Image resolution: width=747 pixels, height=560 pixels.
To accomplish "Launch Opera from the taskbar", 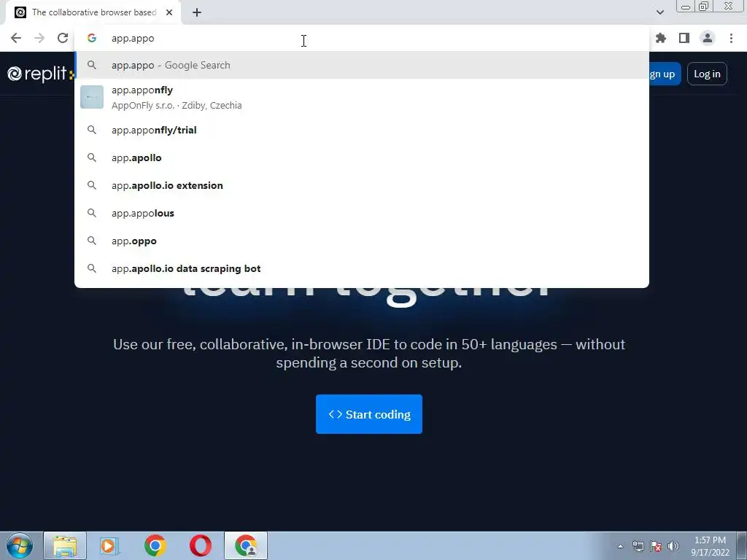I will [201, 545].
